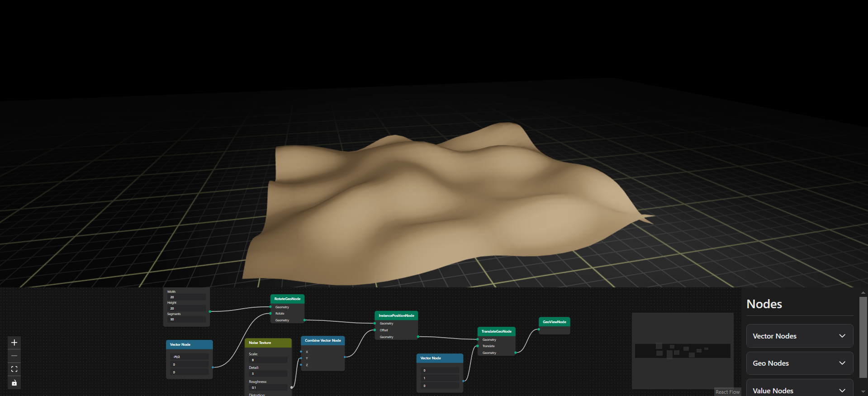Select the GeoViewNode header

(x=554, y=322)
